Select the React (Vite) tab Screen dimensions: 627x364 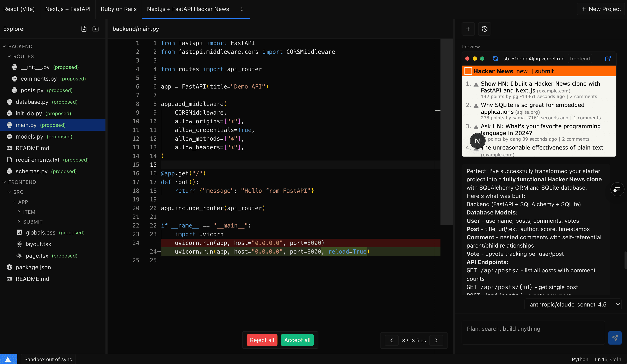tap(19, 9)
